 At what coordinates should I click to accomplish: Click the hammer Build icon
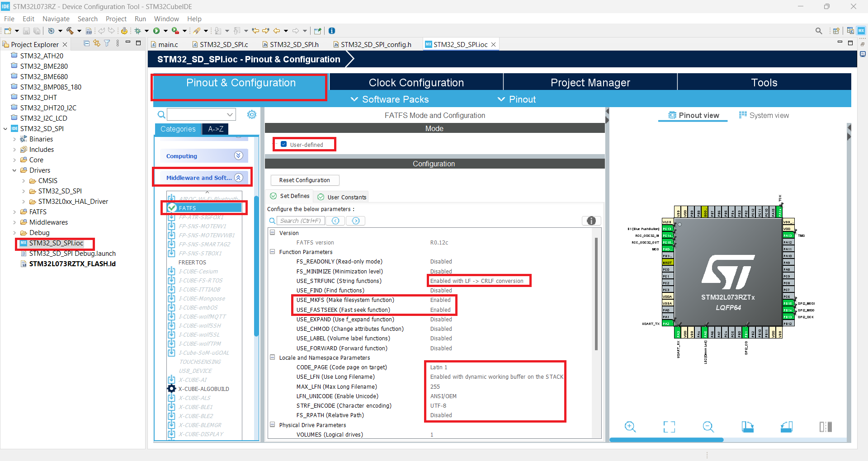coord(70,31)
